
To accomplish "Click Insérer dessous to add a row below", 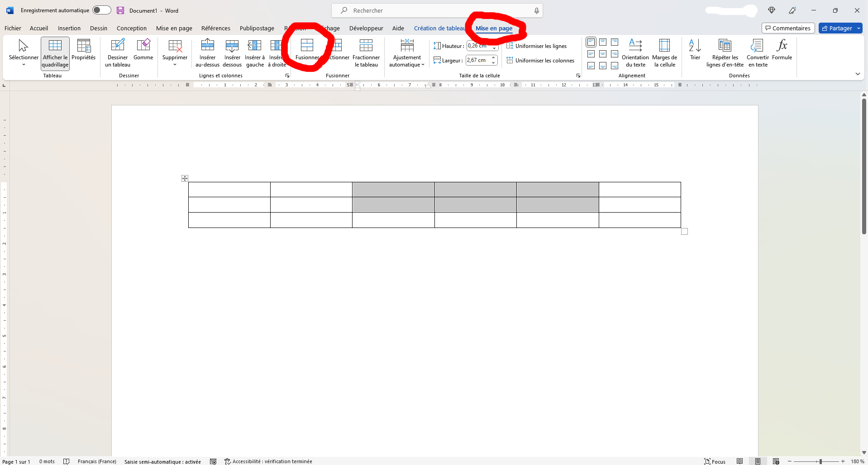I will (232, 52).
